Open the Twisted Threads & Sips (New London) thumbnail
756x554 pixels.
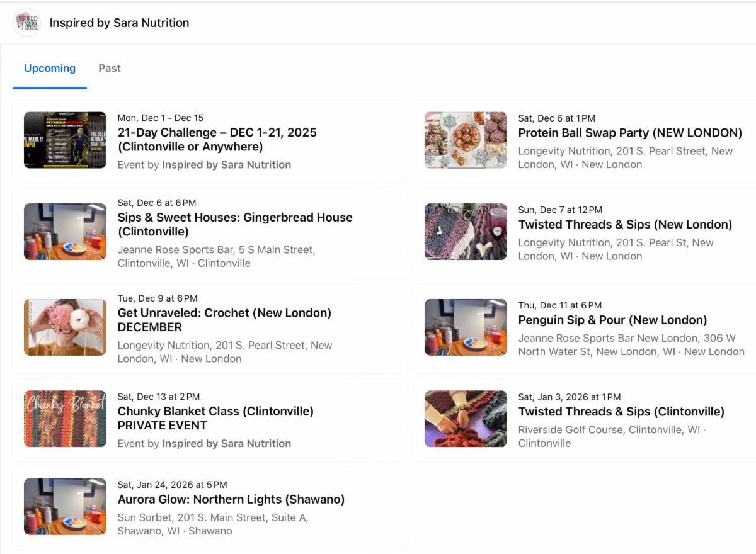tap(466, 232)
